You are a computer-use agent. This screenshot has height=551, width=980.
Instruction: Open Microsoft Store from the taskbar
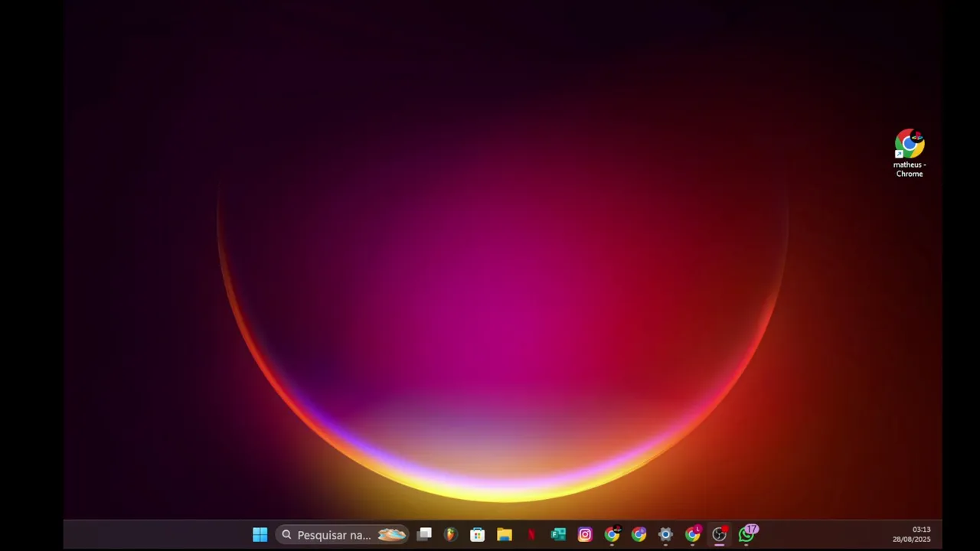477,535
